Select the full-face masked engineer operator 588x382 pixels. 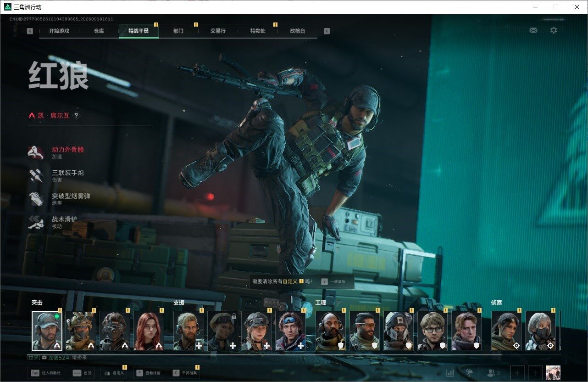tap(399, 331)
